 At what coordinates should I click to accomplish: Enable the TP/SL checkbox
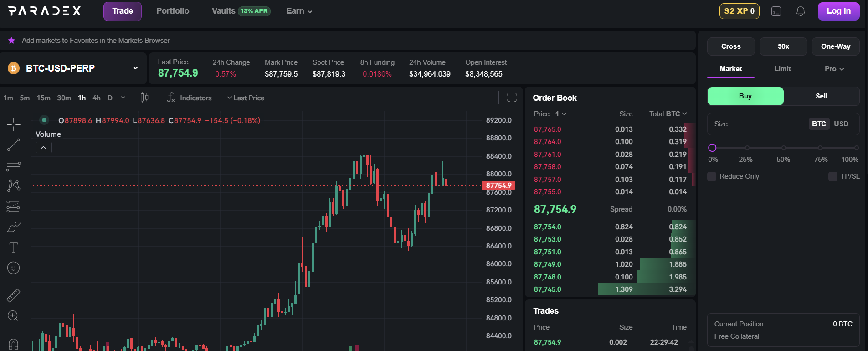tap(833, 176)
